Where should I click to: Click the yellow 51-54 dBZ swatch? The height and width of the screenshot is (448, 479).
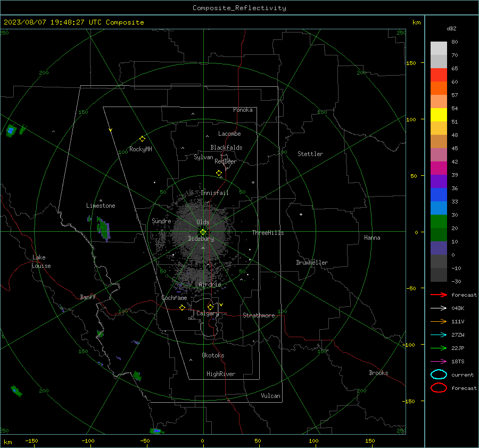[x=439, y=115]
